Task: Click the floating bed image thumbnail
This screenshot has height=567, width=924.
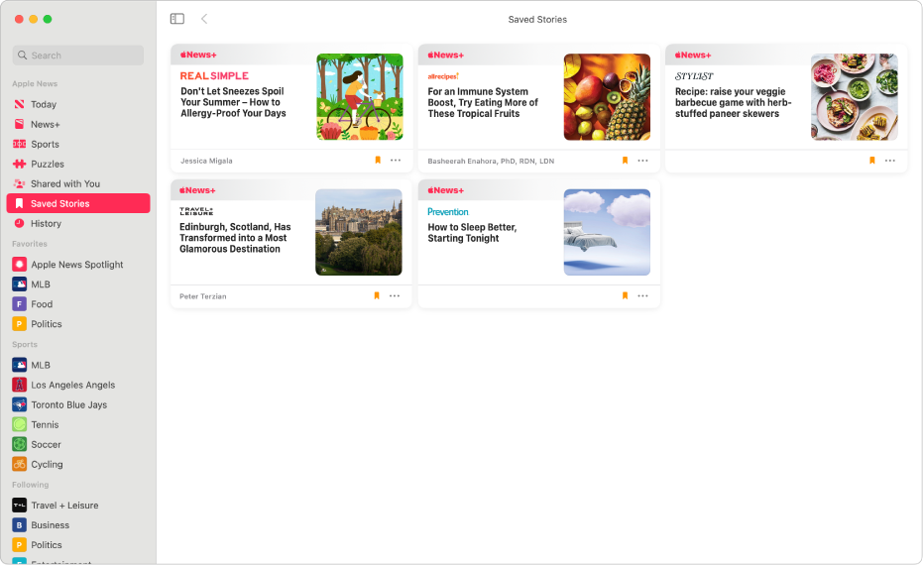Action: point(607,232)
